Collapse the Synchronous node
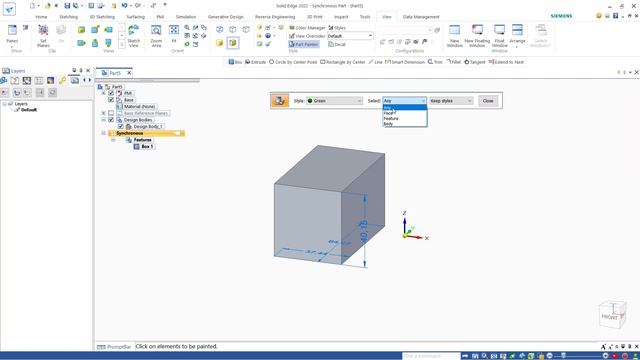Viewport: 640px width, 360px height. [x=104, y=133]
